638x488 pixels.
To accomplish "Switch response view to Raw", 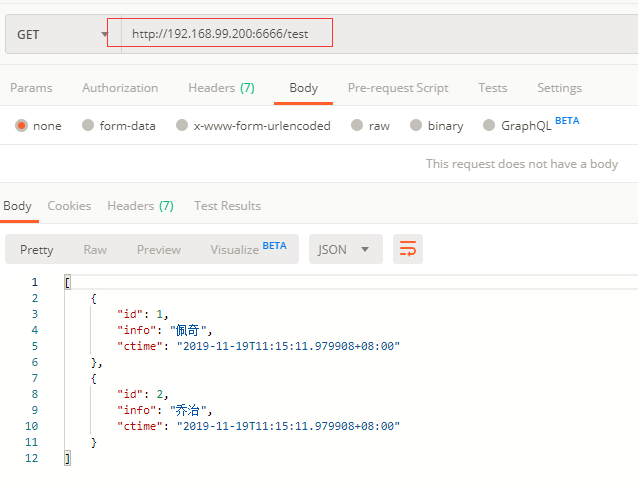I will point(95,249).
